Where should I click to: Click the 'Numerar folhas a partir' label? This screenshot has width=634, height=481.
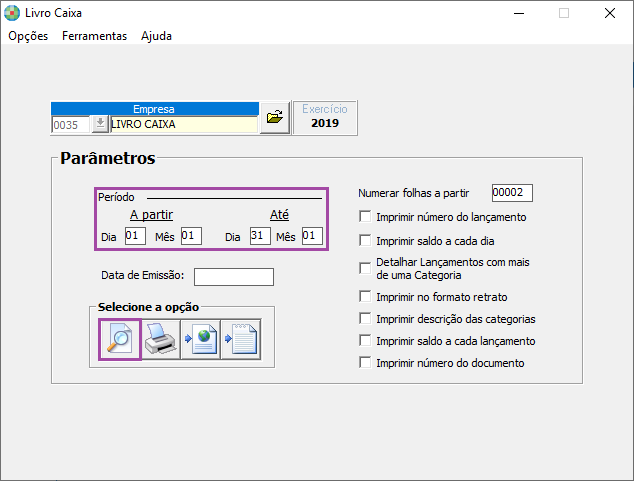(x=413, y=193)
